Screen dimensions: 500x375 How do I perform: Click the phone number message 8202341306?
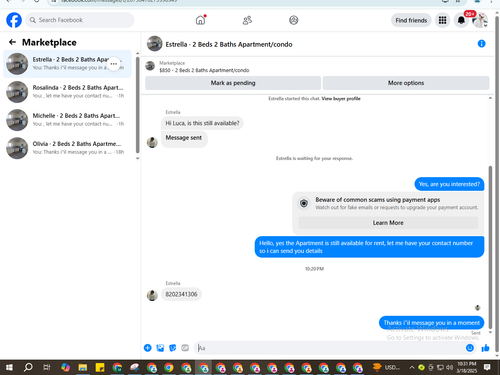coord(181,294)
